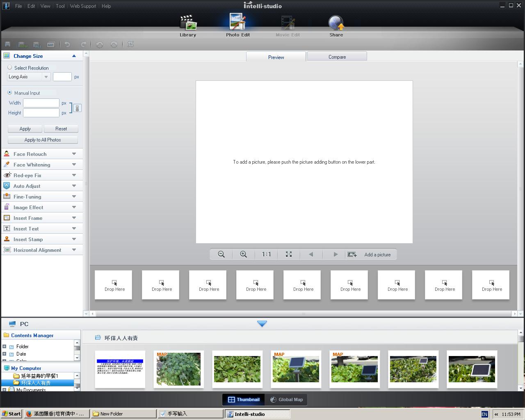
Task: Click Apply to All Photos button
Action: pos(43,140)
